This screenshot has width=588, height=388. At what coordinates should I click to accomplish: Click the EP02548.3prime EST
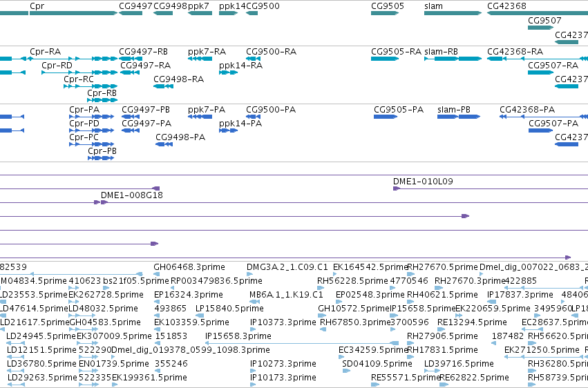click(x=339, y=302)
